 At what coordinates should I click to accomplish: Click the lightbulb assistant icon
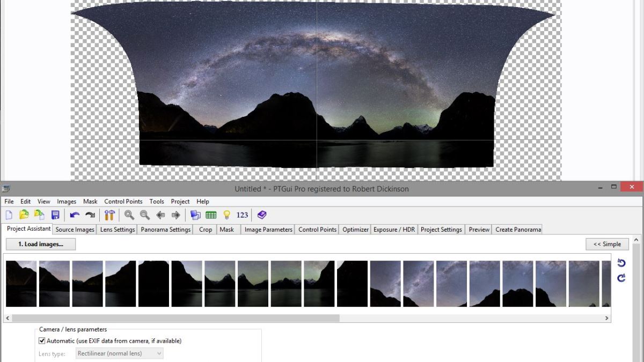(226, 215)
